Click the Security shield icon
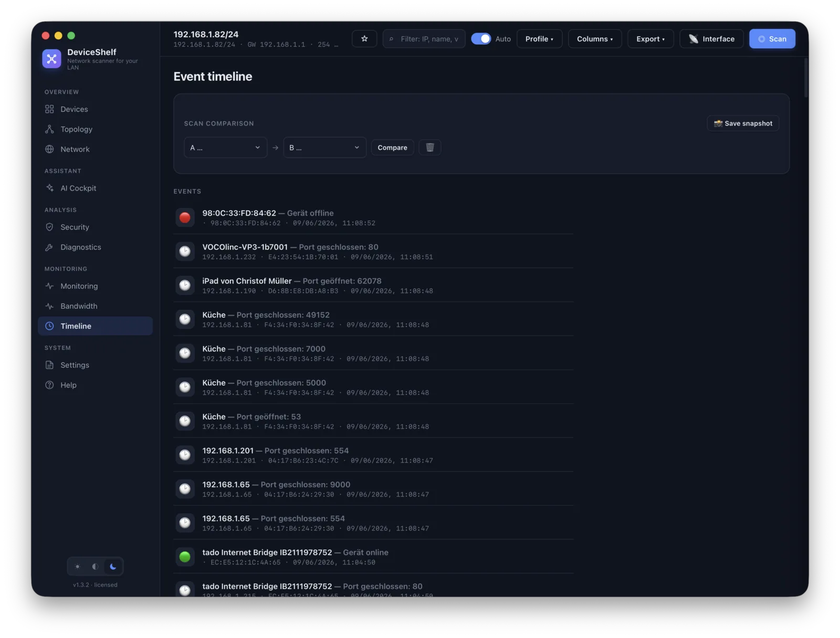 coord(49,227)
